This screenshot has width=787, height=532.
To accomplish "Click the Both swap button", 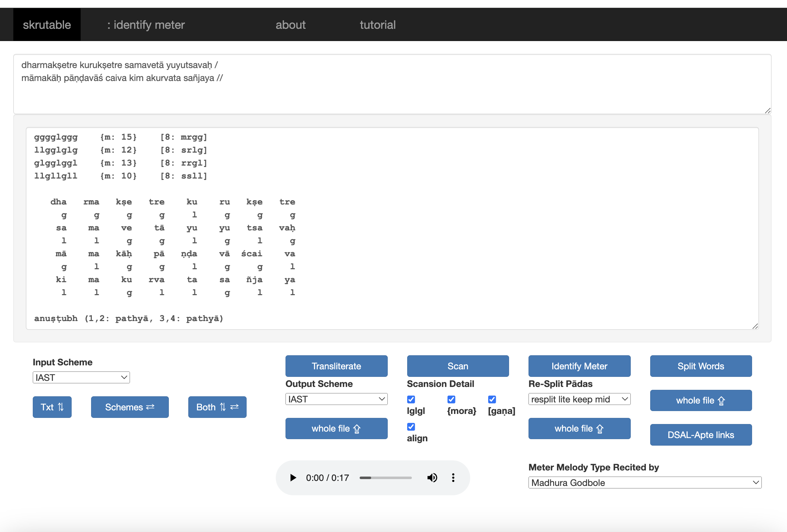I will click(x=217, y=407).
